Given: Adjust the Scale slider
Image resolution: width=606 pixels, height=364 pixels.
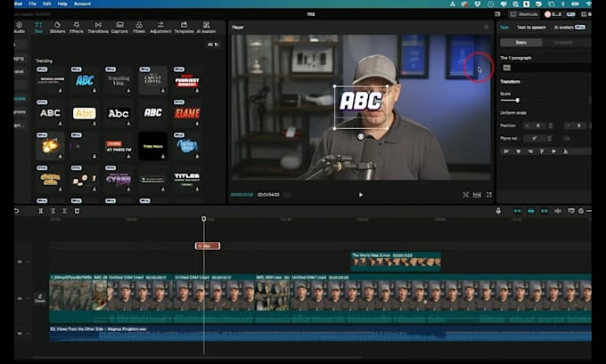Looking at the screenshot, I should [517, 101].
